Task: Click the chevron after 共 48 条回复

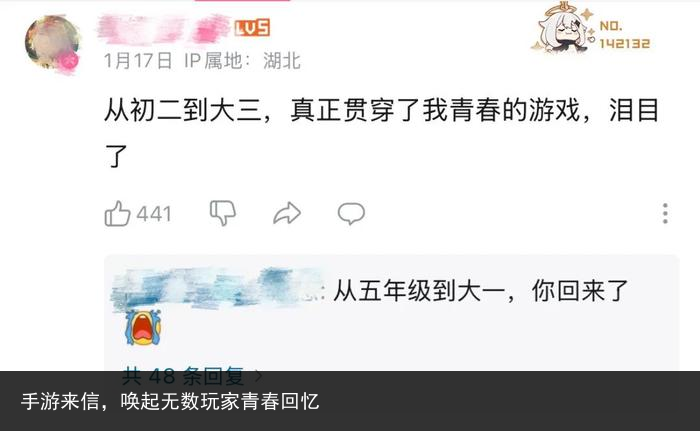Action: point(258,377)
